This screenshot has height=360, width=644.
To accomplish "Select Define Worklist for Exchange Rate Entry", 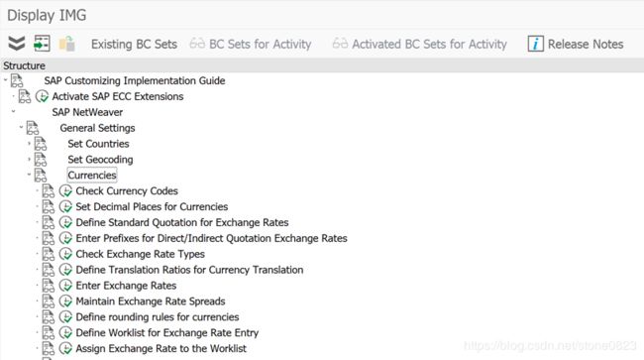I will (167, 333).
